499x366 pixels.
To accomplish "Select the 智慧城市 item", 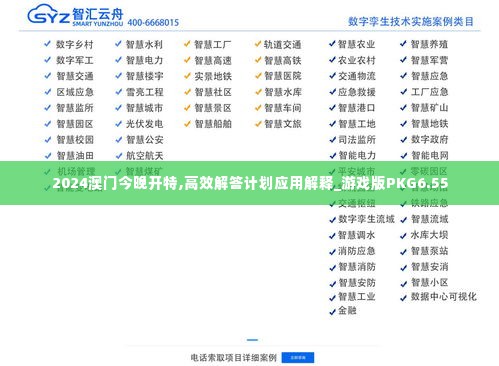I will point(144,108).
